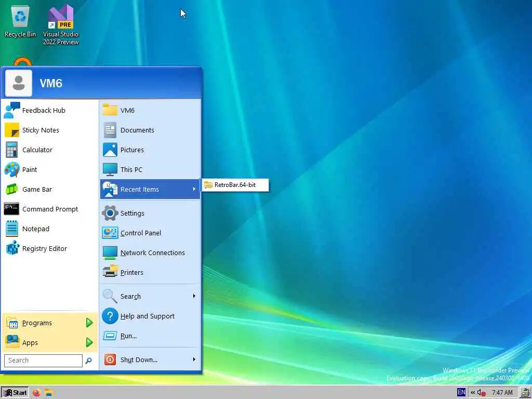Launch Command Prompt
The image size is (532, 399).
coord(49,209)
